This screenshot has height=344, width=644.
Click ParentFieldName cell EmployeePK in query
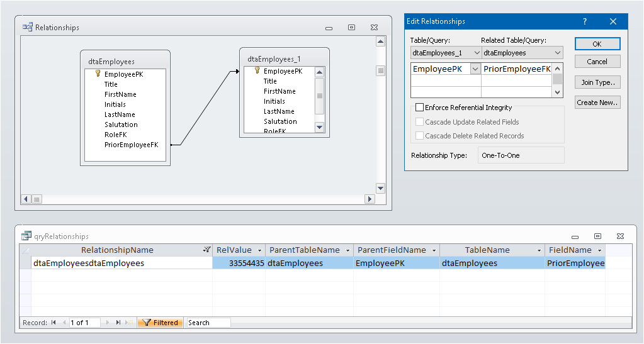click(x=397, y=263)
